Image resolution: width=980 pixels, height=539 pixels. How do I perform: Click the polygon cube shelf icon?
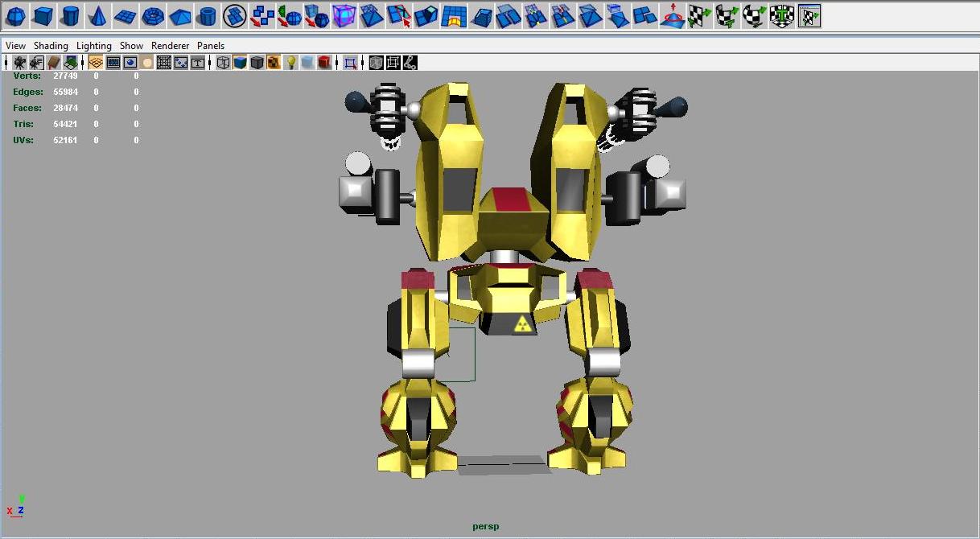[x=43, y=15]
